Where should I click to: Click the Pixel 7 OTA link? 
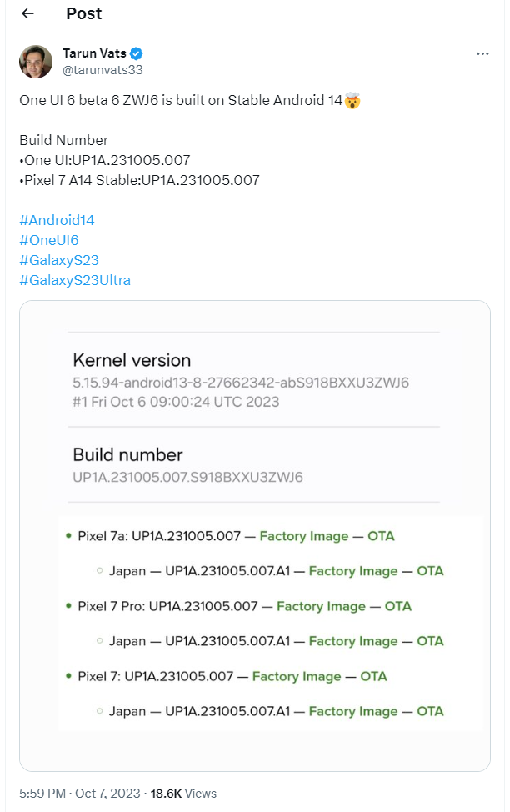(x=373, y=676)
